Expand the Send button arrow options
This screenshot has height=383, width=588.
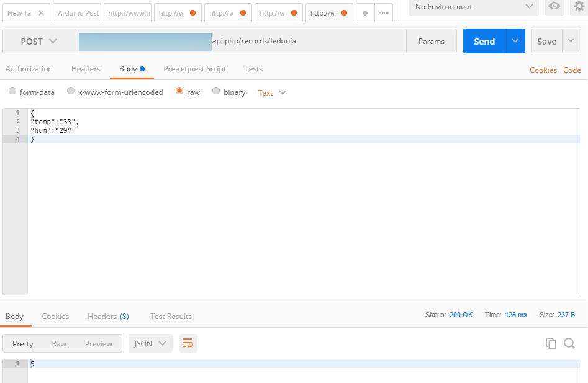pos(515,41)
